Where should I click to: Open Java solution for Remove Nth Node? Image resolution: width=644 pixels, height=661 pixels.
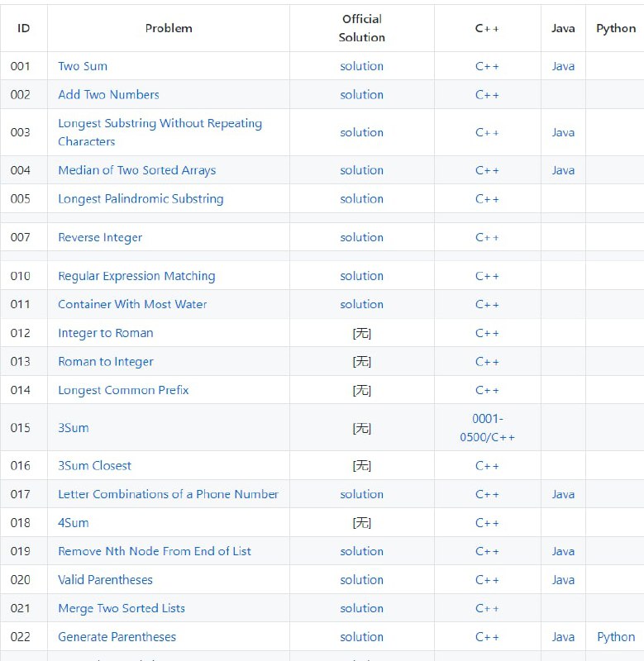563,552
